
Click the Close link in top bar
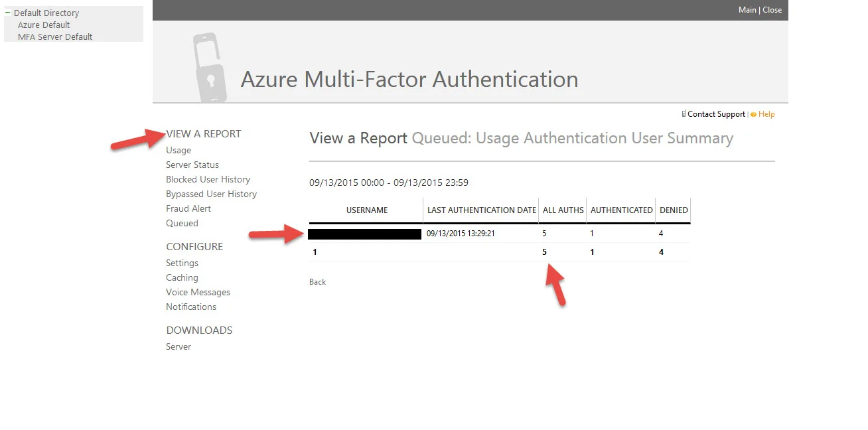point(772,10)
